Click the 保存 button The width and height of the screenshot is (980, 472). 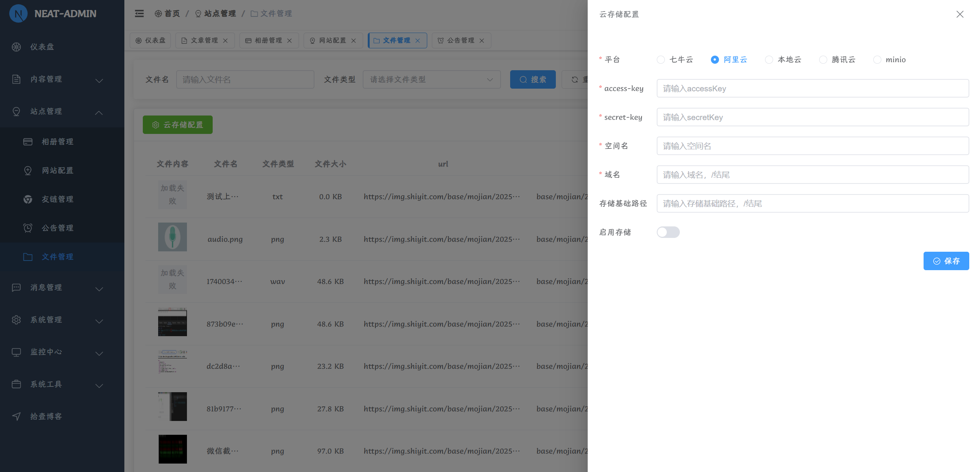(946, 261)
